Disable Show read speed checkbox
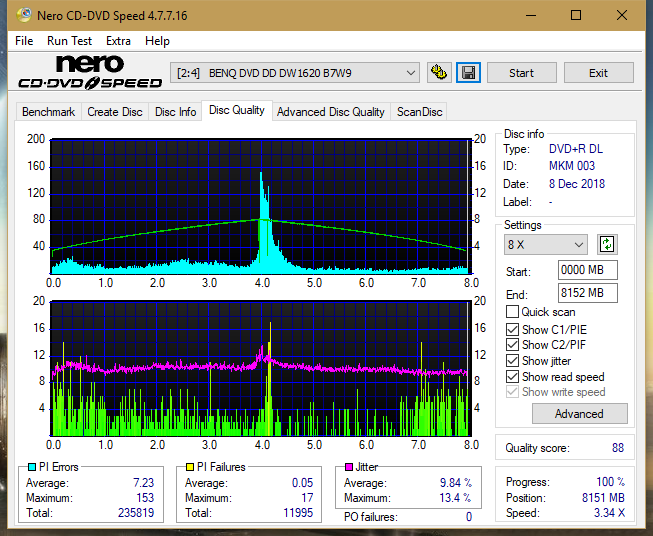653x536 pixels. (512, 376)
